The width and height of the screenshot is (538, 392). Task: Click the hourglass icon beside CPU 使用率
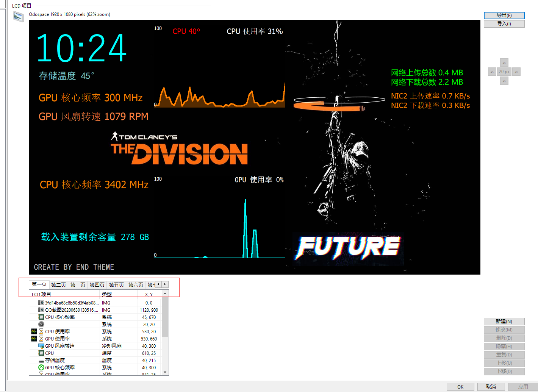click(x=41, y=331)
